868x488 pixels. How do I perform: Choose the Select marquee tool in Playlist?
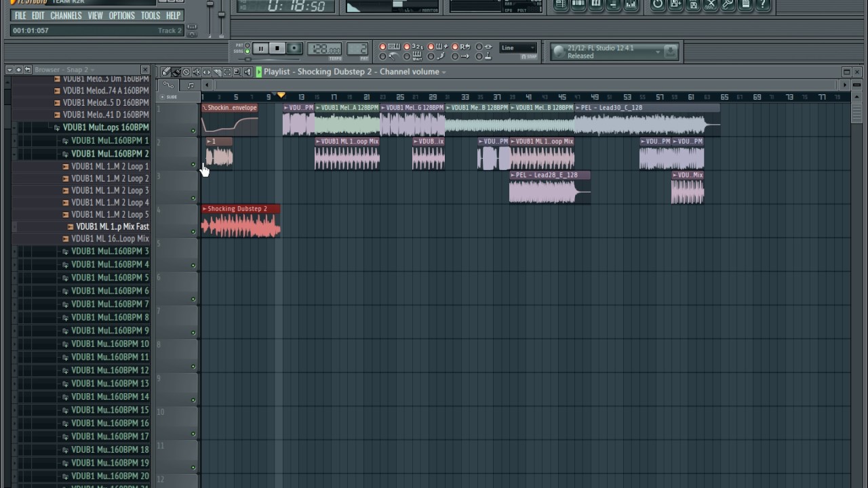coord(227,72)
